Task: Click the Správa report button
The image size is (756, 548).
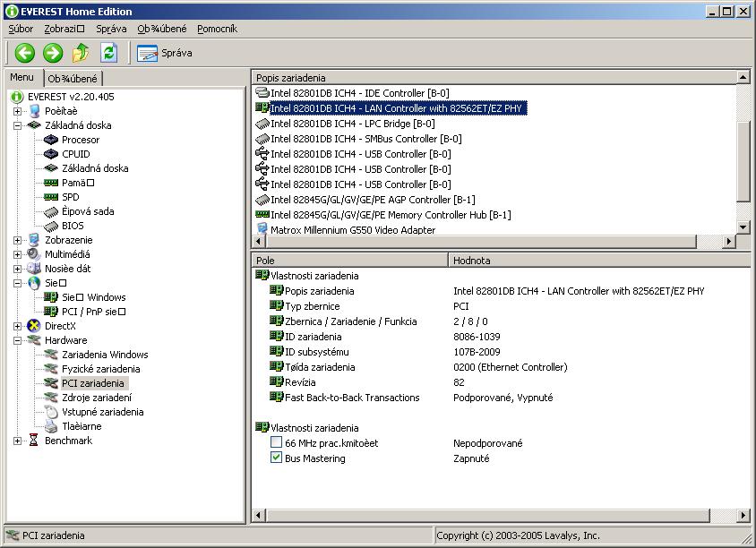Action: (164, 53)
